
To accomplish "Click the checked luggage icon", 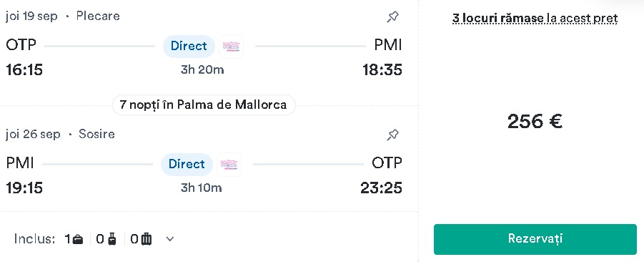I will (x=147, y=239).
